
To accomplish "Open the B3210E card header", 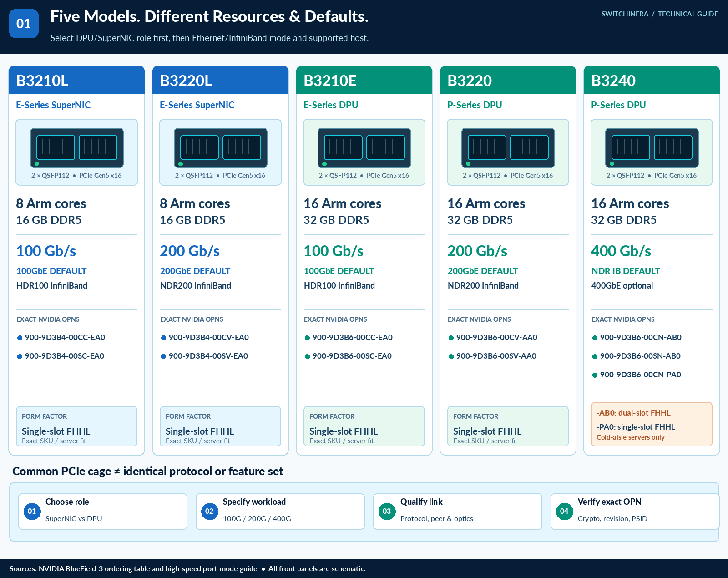I will click(364, 80).
